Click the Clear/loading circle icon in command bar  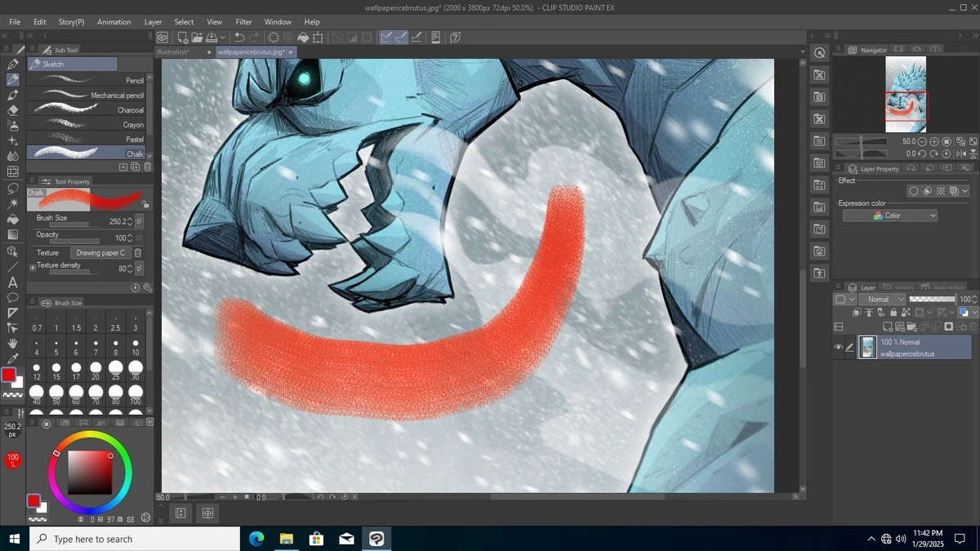tap(274, 37)
